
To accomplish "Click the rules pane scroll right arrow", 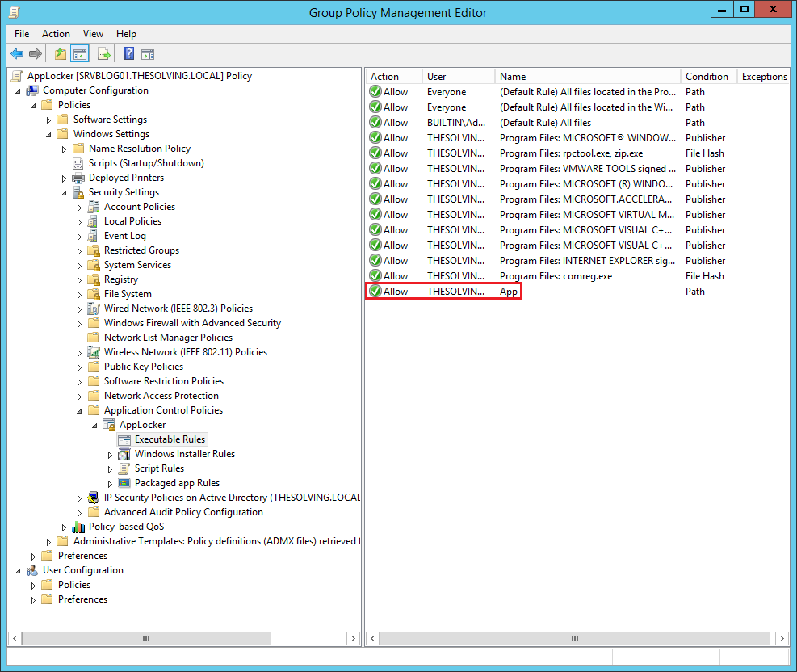I will tap(781, 638).
